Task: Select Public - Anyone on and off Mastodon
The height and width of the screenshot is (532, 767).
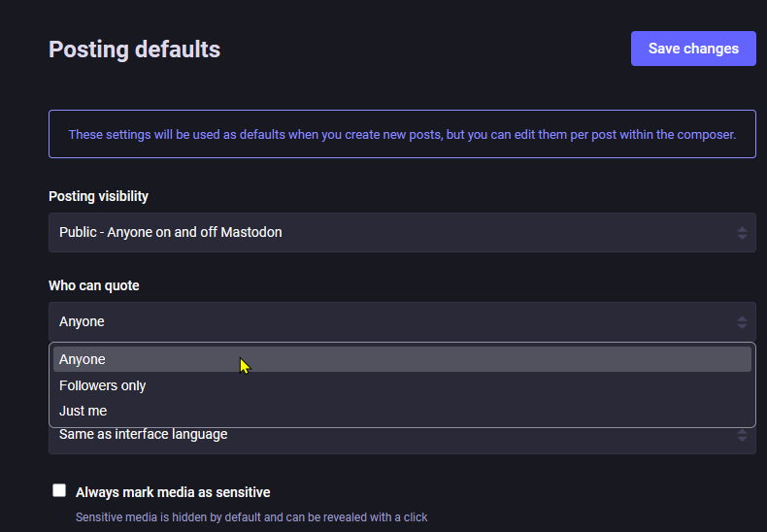Action: [170, 232]
